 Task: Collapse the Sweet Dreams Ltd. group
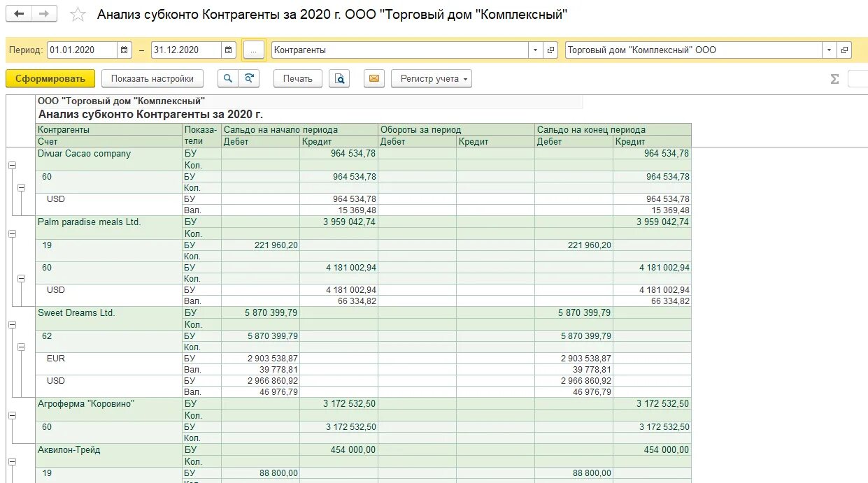pyautogui.click(x=12, y=324)
